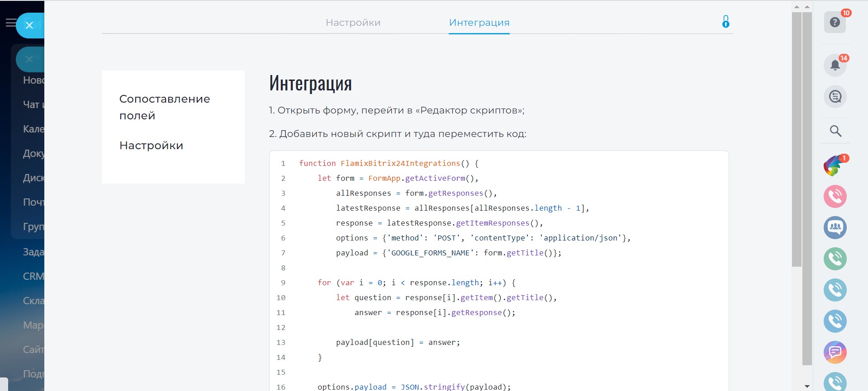The height and width of the screenshot is (391, 868).
Task: Open the notifications bell
Action: [x=835, y=65]
